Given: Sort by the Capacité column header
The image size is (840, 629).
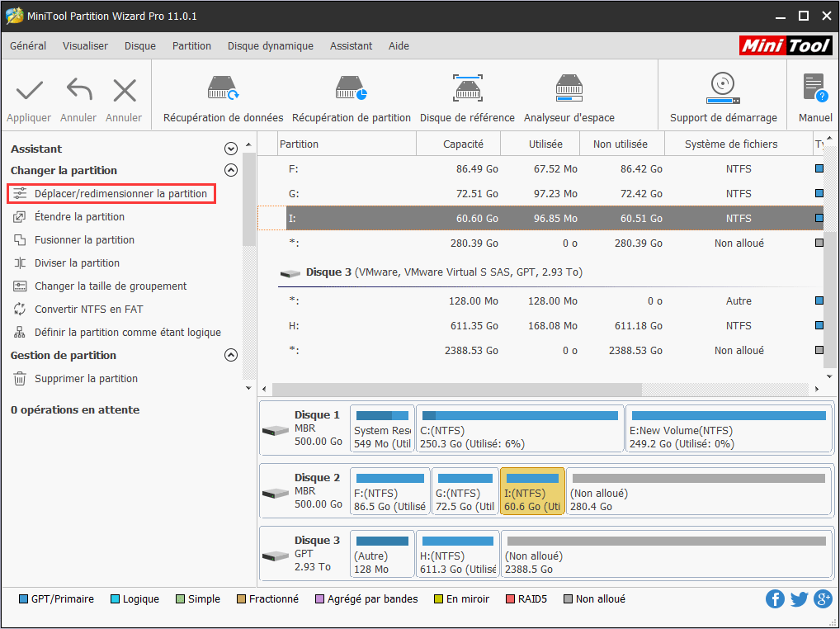Looking at the screenshot, I should point(459,144).
